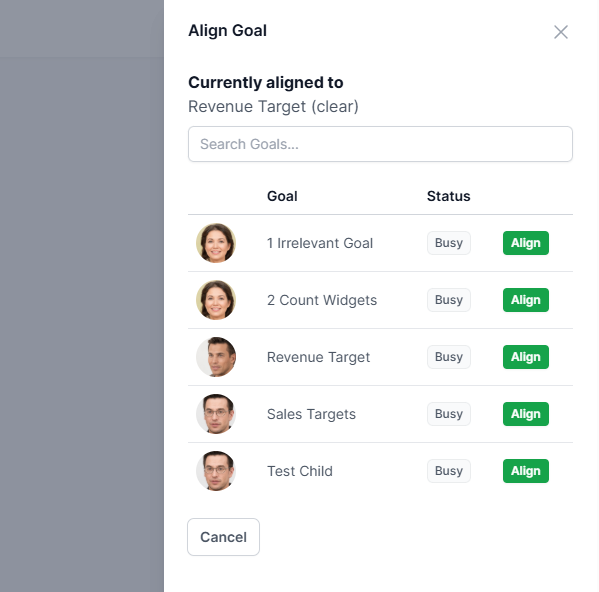Viewport: 599px width, 592px height.
Task: Cancel the Align Goal dialog
Action: [223, 537]
